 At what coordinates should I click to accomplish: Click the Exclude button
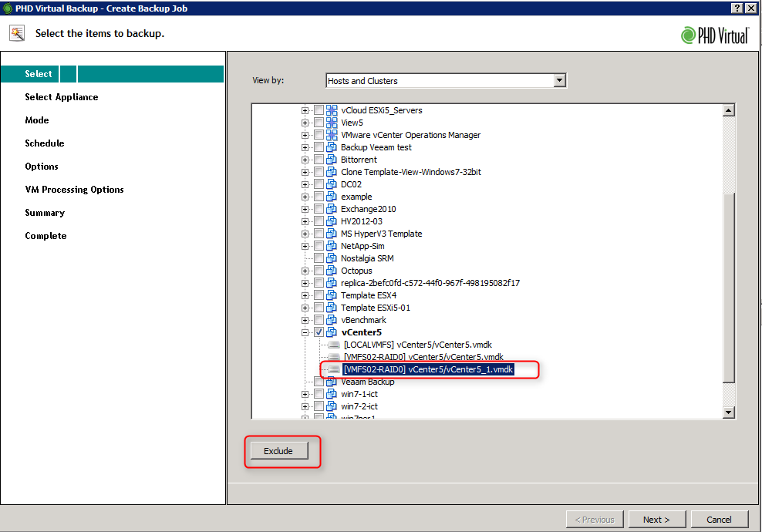(279, 451)
